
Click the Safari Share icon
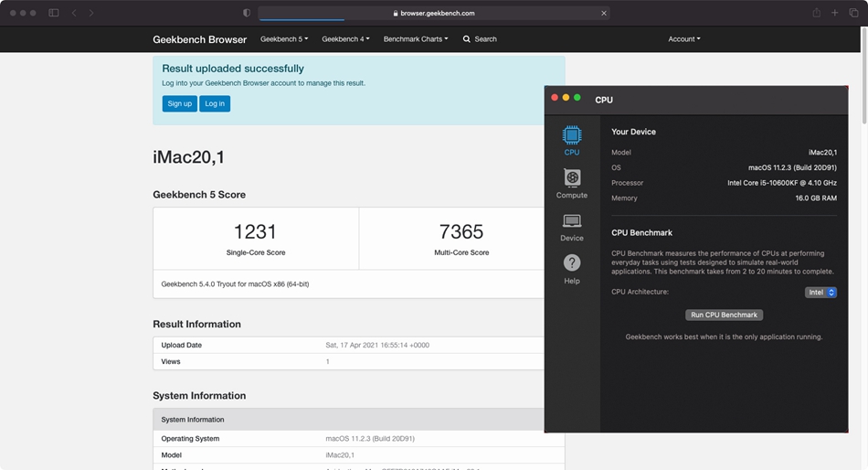tap(816, 13)
